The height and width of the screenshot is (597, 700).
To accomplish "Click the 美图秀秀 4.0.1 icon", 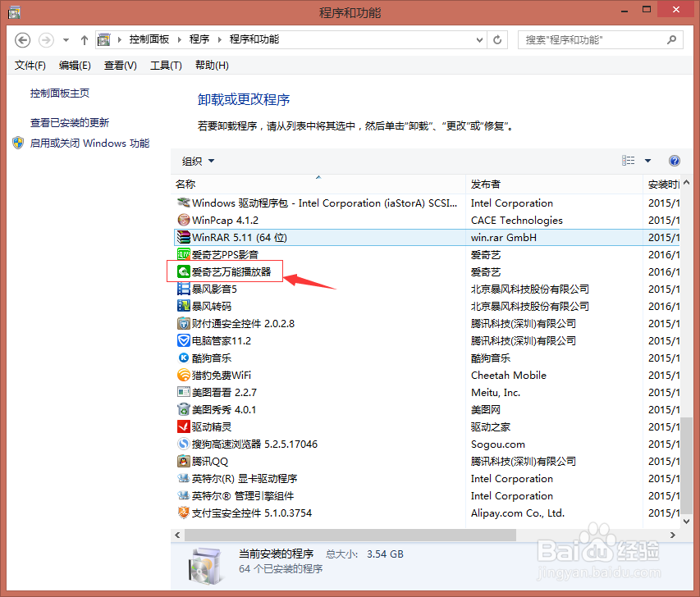I will pos(184,409).
